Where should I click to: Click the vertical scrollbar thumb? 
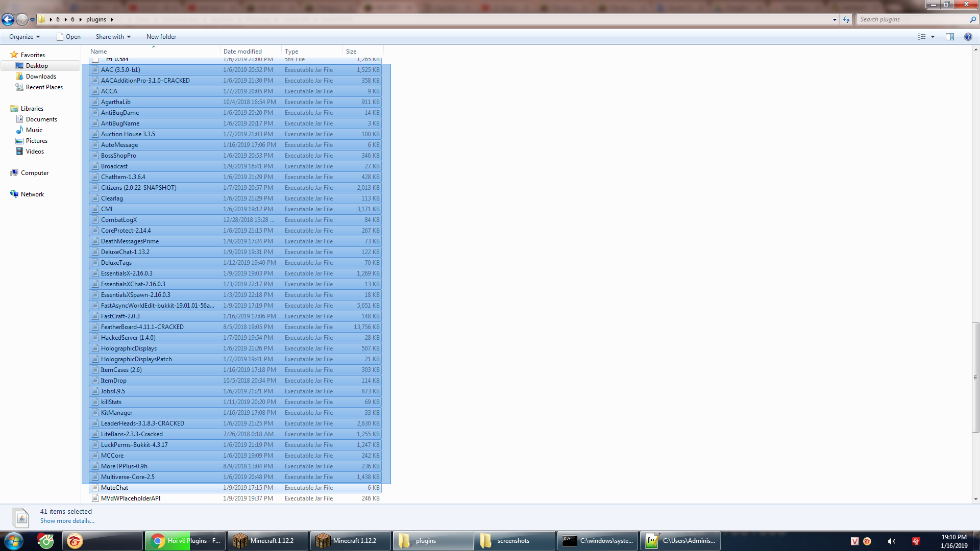click(975, 378)
